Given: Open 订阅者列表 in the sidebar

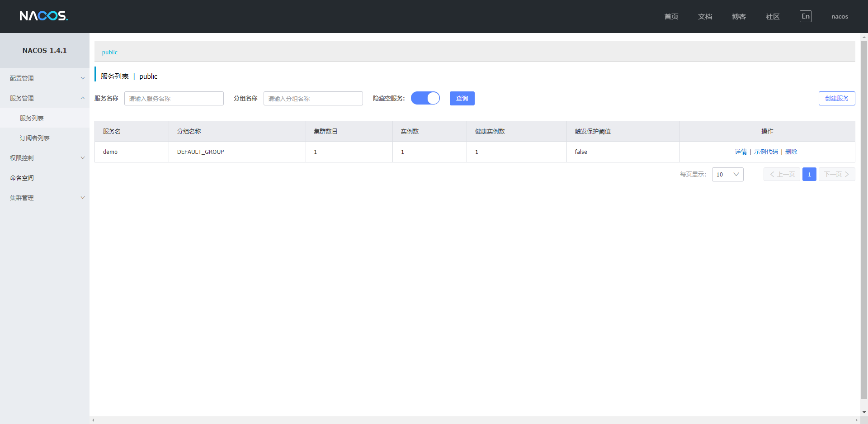Looking at the screenshot, I should tap(45, 138).
